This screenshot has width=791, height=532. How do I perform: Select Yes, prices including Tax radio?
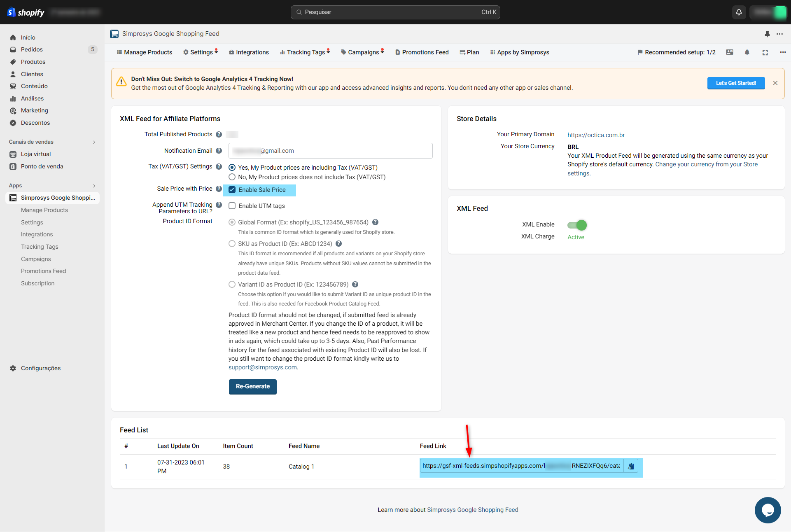[232, 168]
